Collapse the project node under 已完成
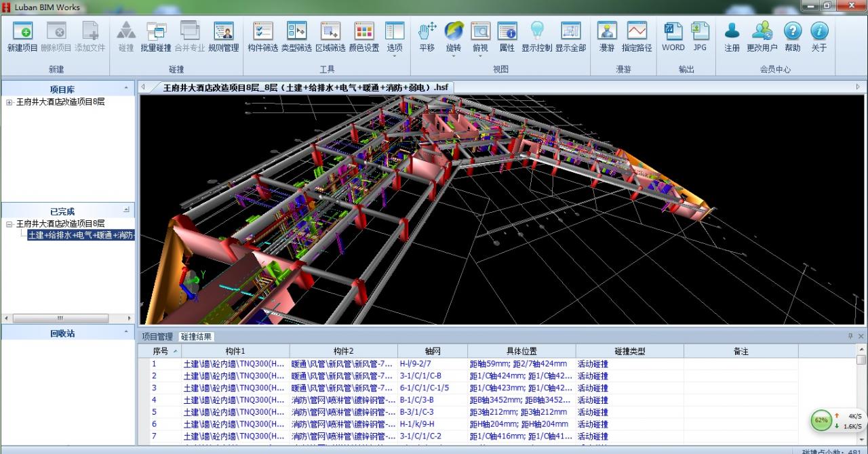The width and height of the screenshot is (868, 454). point(9,224)
